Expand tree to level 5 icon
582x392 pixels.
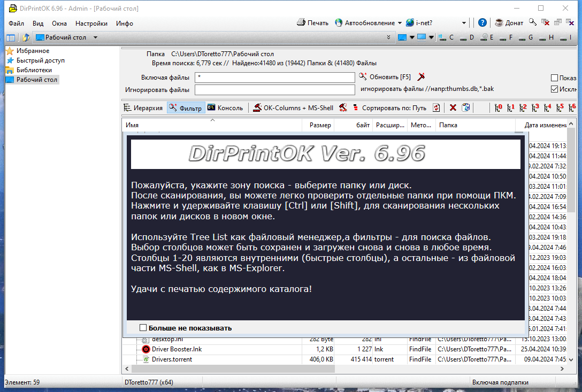click(560, 107)
